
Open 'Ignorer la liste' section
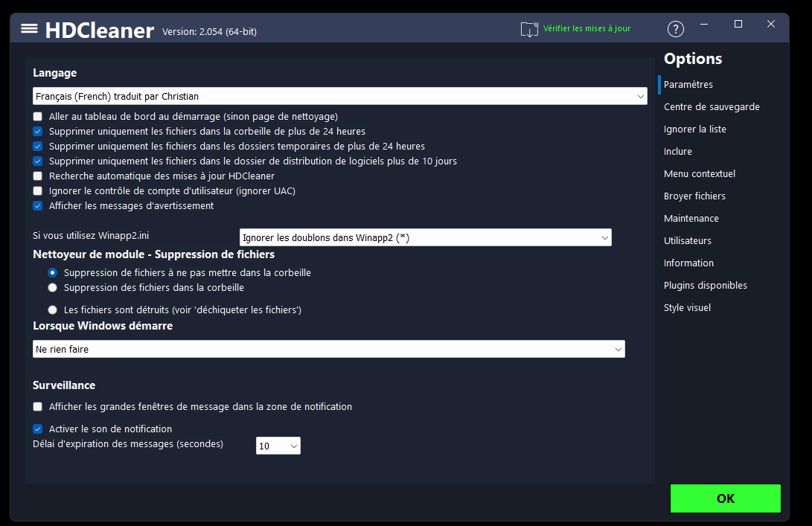coord(695,129)
